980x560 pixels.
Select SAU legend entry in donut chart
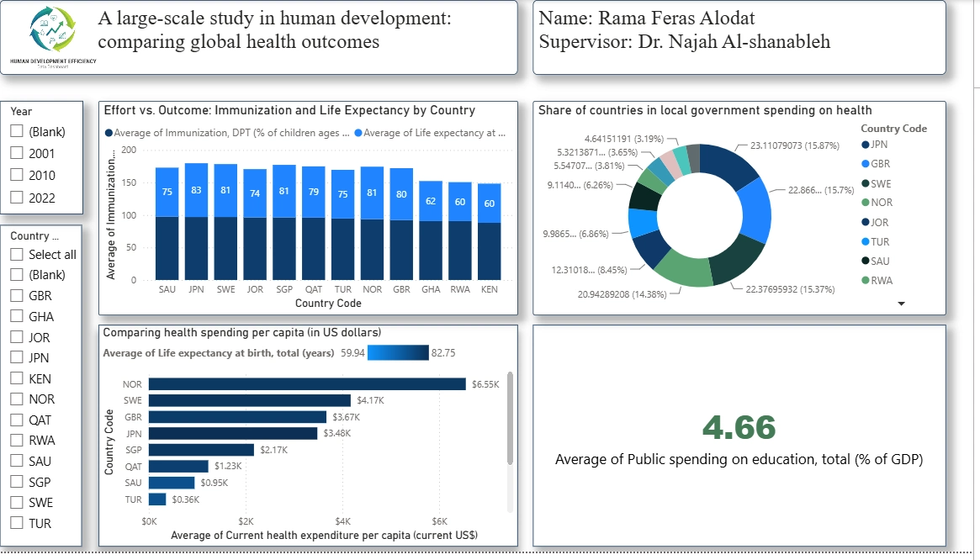(x=876, y=262)
